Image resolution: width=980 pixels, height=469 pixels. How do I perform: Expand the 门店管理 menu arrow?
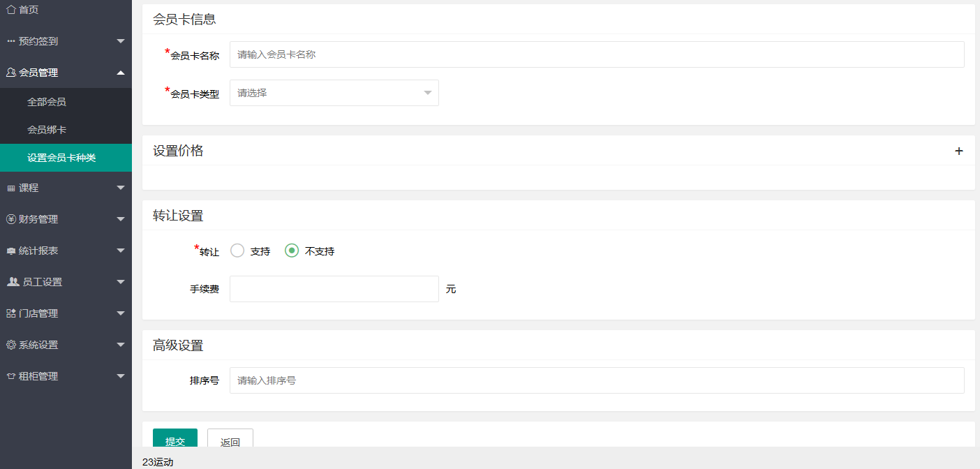click(x=121, y=313)
